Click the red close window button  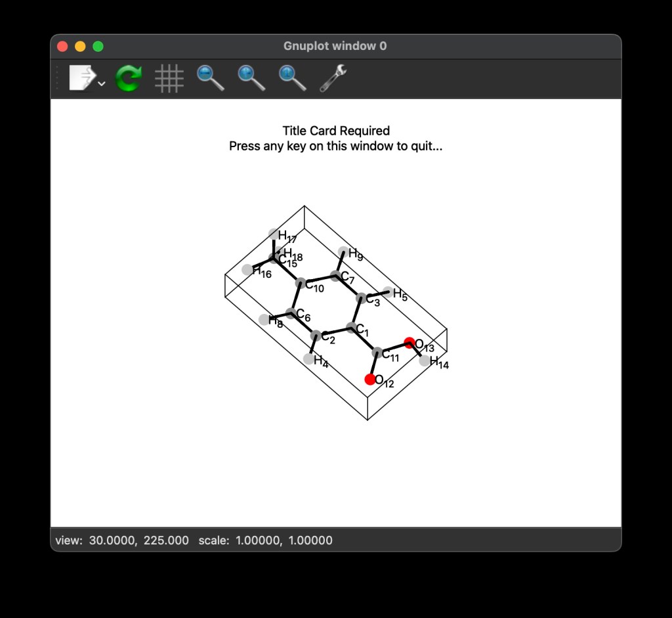coord(63,46)
